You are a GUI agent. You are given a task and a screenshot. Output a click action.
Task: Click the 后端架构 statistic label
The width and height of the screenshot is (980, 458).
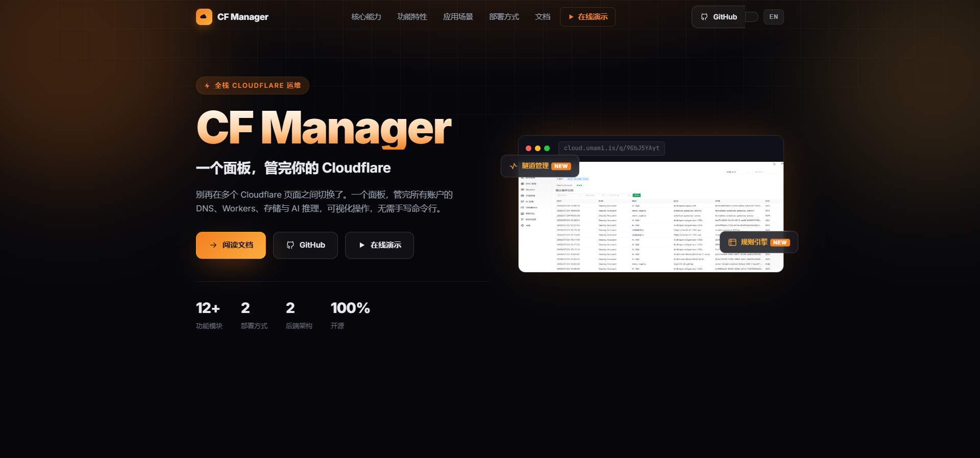point(299,326)
